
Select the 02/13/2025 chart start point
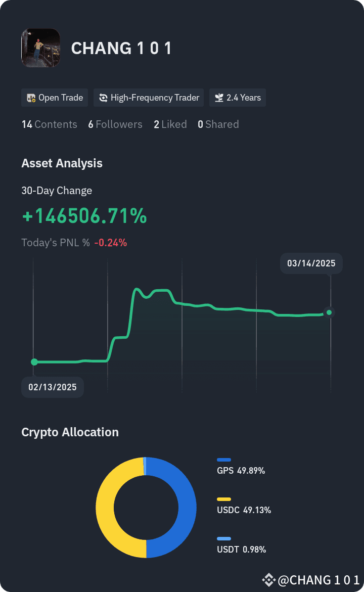(34, 361)
